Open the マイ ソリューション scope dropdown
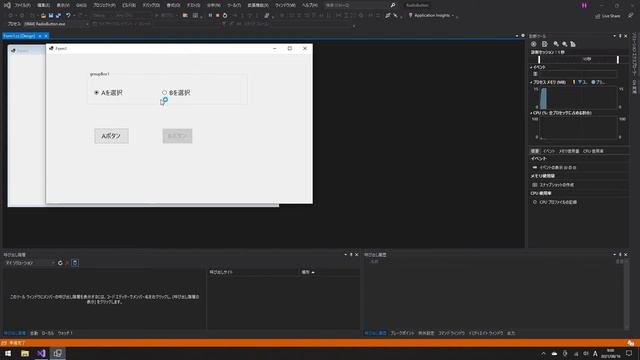The image size is (640, 360). [30, 263]
